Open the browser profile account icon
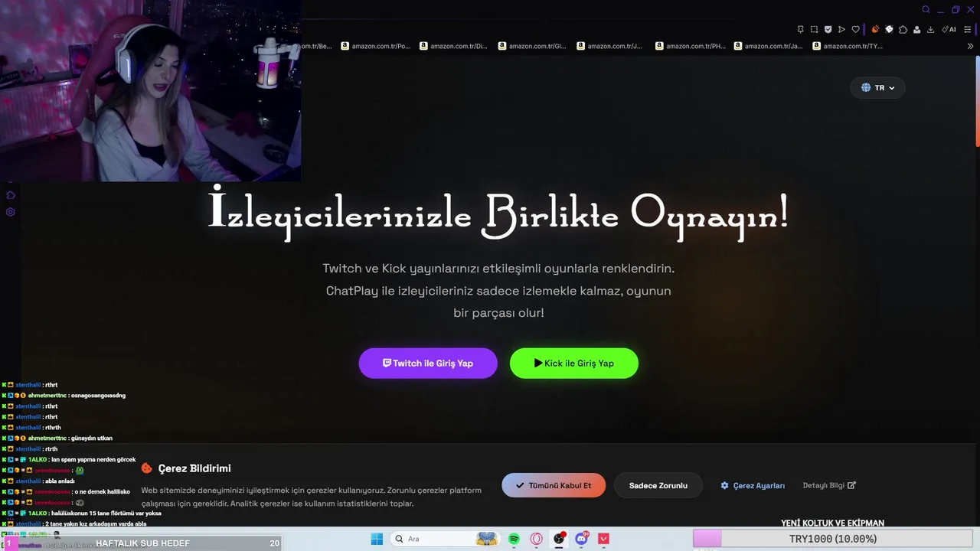This screenshot has height=551, width=980. 916,30
